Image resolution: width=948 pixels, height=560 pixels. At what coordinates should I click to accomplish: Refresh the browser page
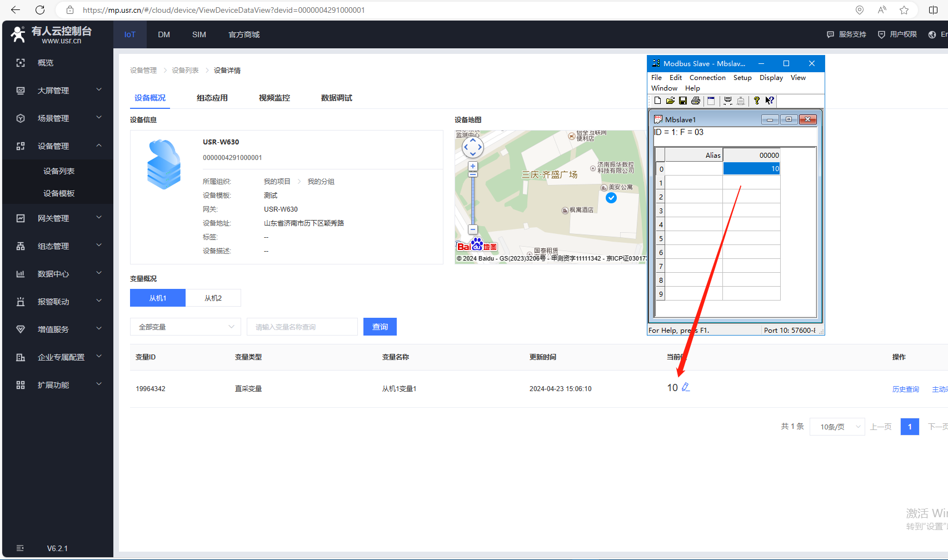(40, 10)
